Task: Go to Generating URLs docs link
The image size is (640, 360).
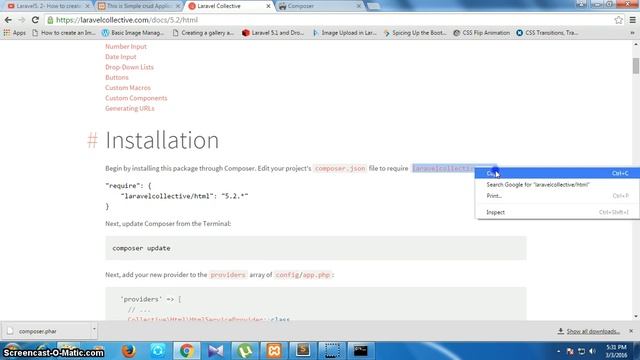Action: [130, 108]
